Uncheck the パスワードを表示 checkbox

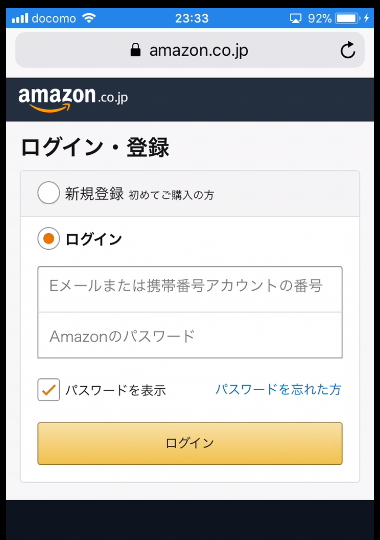click(x=49, y=390)
